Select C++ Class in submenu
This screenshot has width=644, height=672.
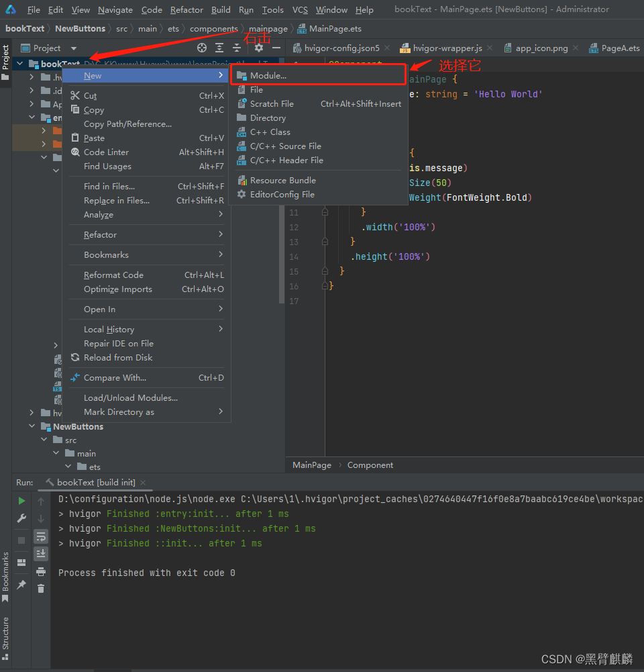[x=319, y=132]
